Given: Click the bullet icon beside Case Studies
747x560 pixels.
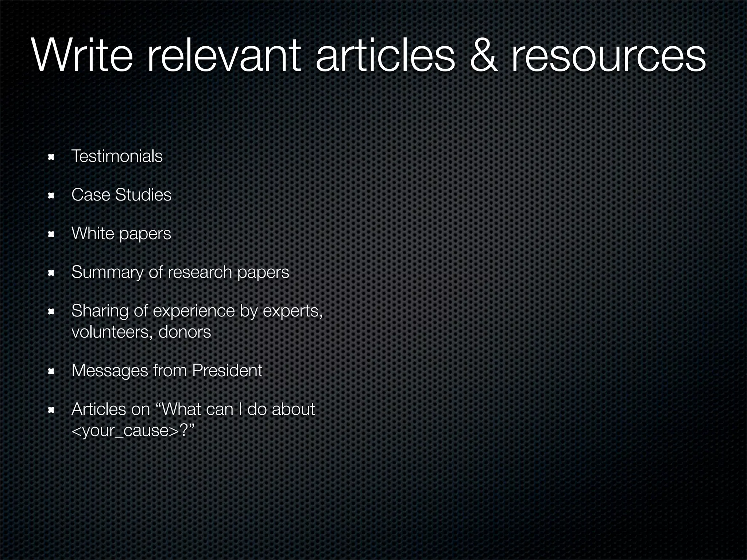Looking at the screenshot, I should pos(51,196).
